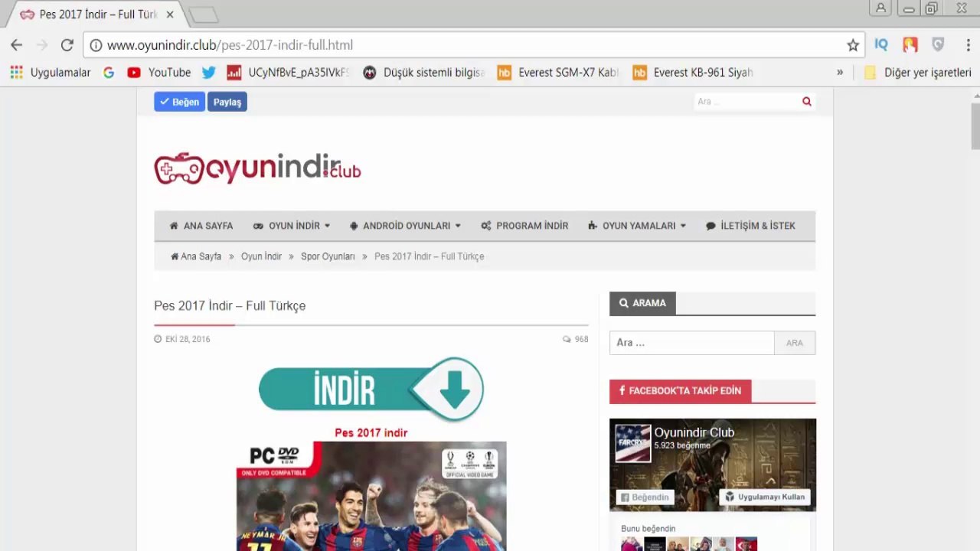Image resolution: width=980 pixels, height=551 pixels.
Task: Click the Spor Oyunları breadcrumb link
Action: click(328, 256)
